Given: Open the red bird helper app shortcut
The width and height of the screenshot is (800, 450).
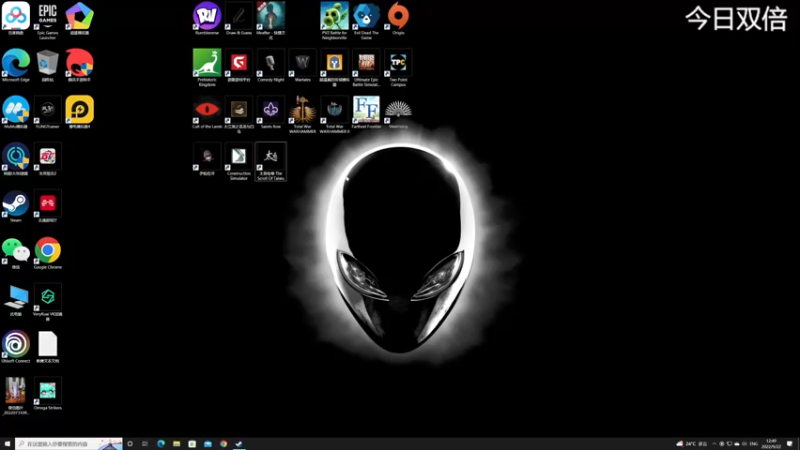Looking at the screenshot, I should click(x=79, y=65).
